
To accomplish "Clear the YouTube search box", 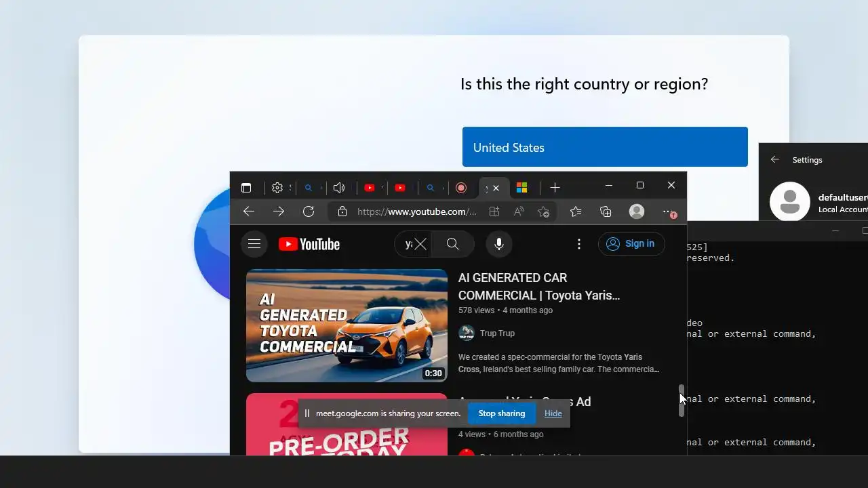I will 420,244.
